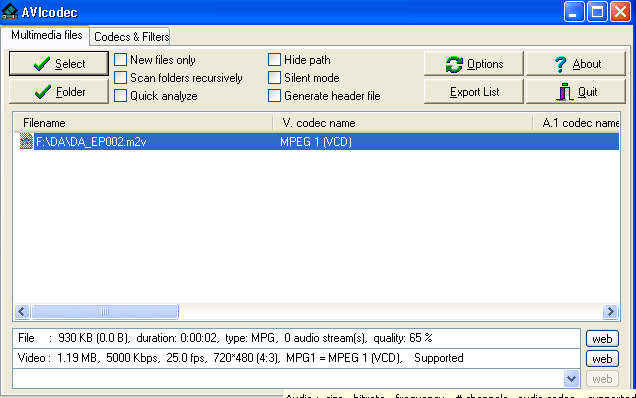Sort by the Filename column header
The width and height of the screenshot is (636, 398).
pyautogui.click(x=143, y=123)
